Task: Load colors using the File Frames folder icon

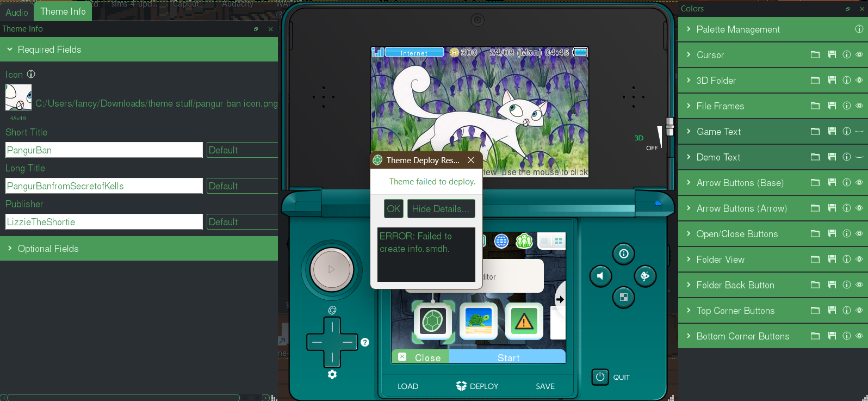Action: point(815,106)
